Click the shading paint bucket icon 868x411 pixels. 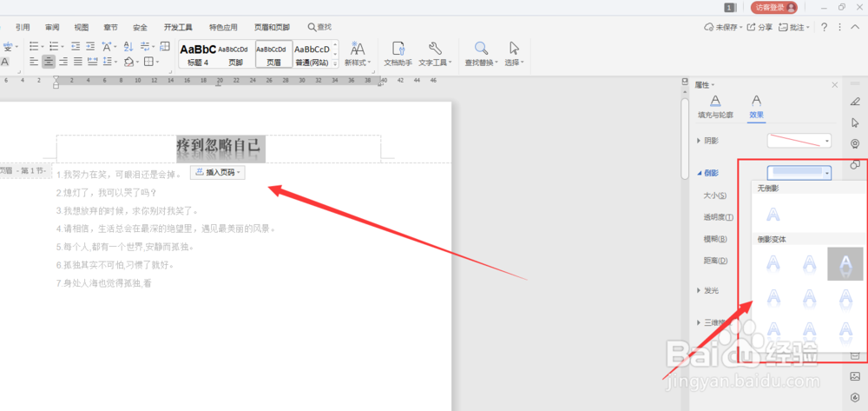[x=128, y=62]
